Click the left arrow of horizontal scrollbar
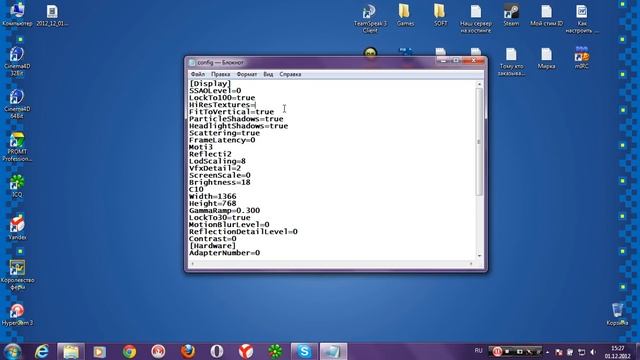This screenshot has height=360, width=640. click(x=193, y=264)
